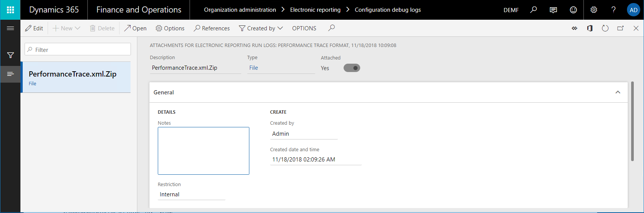Open the settings gear icon
The width and height of the screenshot is (644, 213).
[x=594, y=10]
